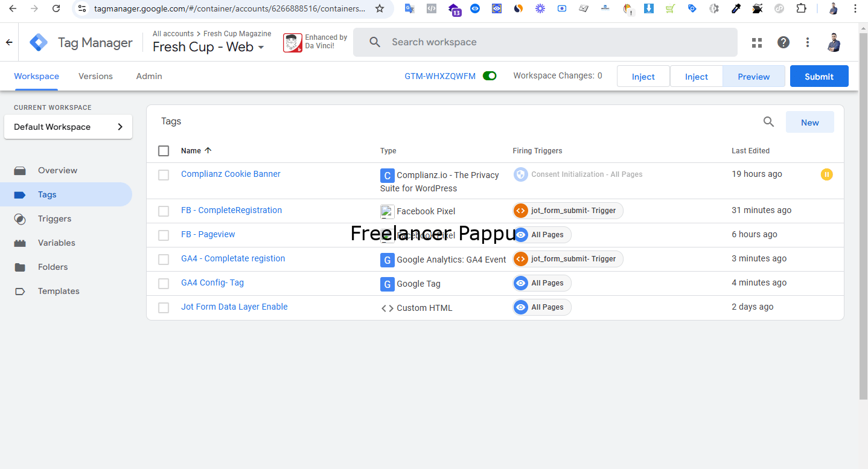Check the FB - CompleteRegistration checkbox
The image size is (868, 469).
164,211
